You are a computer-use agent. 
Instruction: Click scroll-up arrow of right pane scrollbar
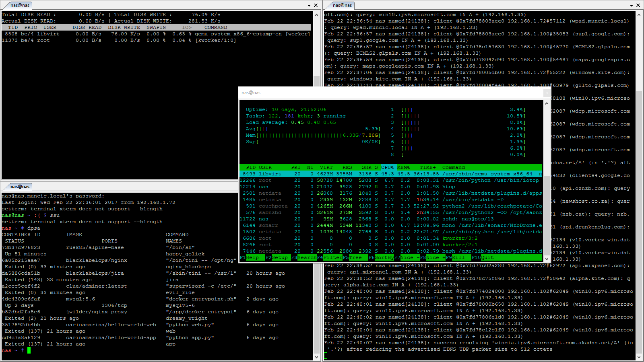[639, 14]
